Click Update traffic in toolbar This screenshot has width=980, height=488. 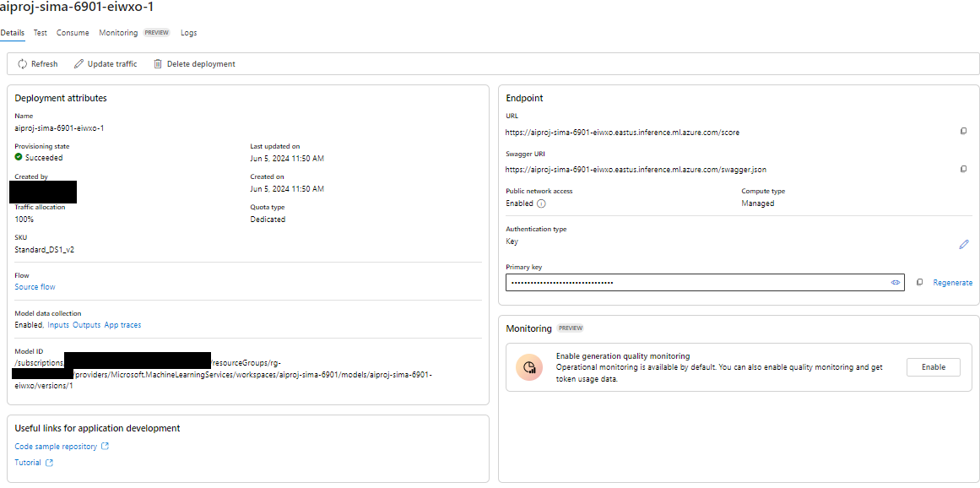coord(105,63)
